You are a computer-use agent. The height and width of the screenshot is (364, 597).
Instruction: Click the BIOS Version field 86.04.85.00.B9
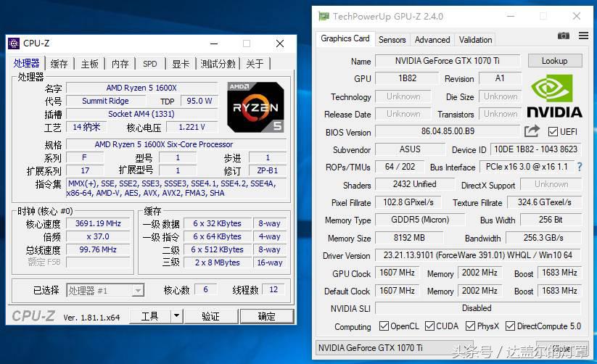click(448, 131)
